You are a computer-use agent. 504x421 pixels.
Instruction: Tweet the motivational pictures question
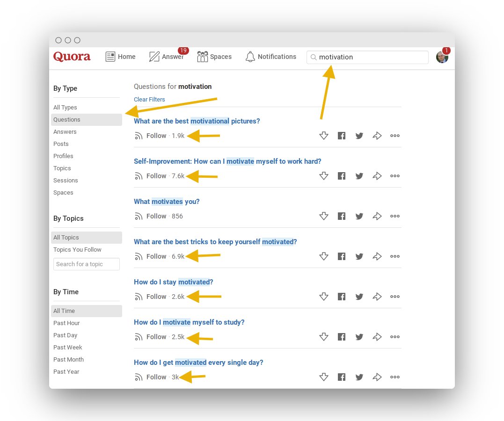pos(359,136)
